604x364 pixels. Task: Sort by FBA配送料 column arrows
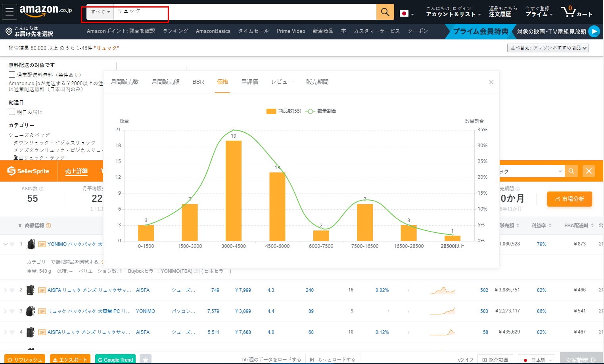[x=592, y=225]
